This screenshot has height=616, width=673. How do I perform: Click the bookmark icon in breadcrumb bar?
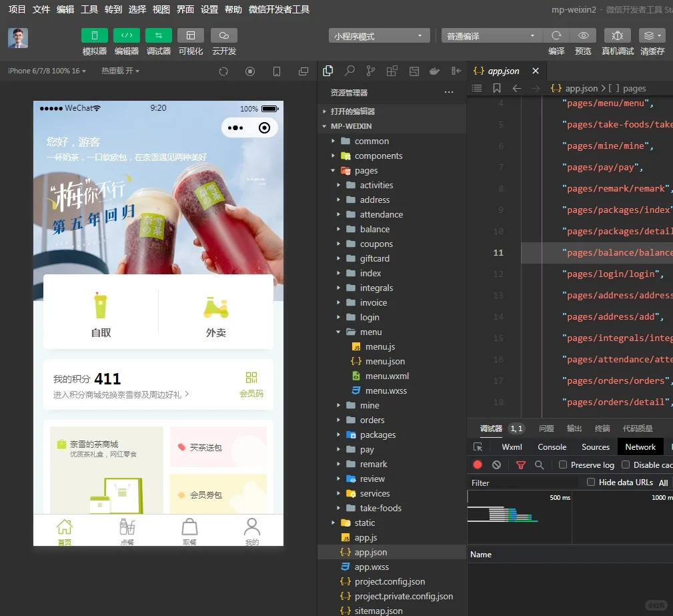(497, 88)
